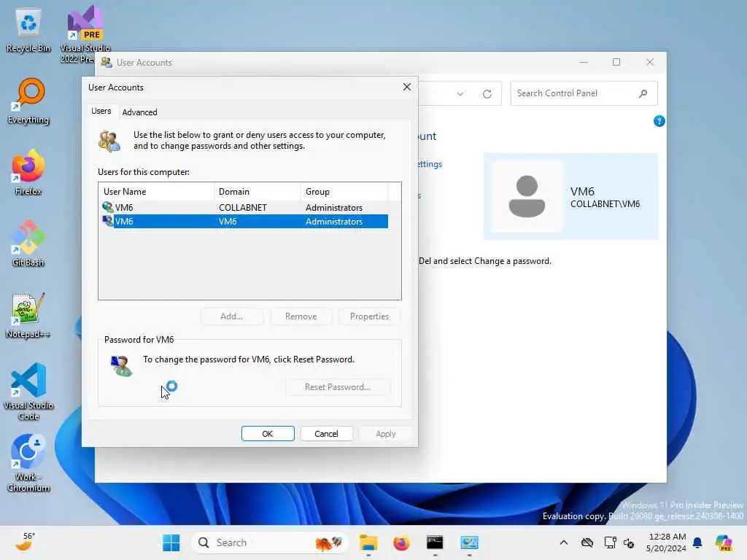Switch to the Advanced tab
747x560 pixels.
tap(139, 112)
